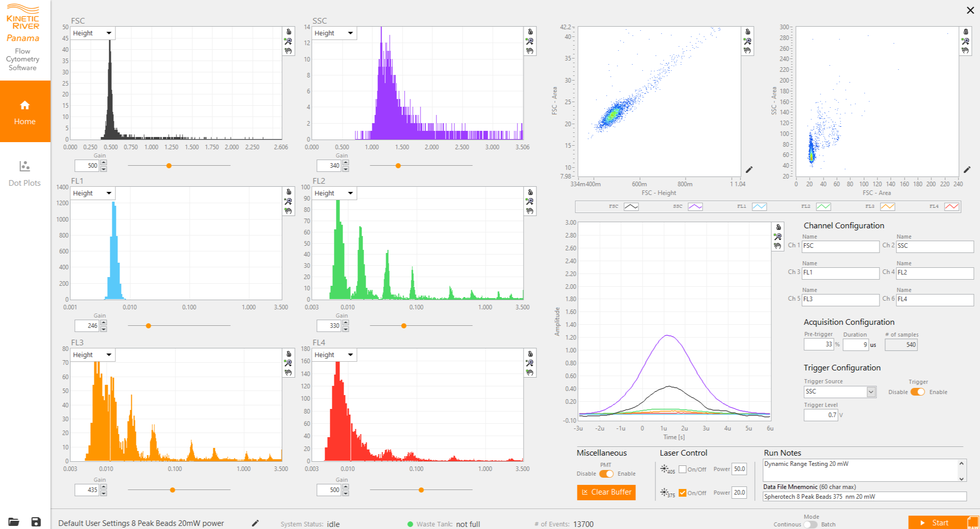Open the folder icon to load settings
This screenshot has width=980, height=529.
pyautogui.click(x=14, y=522)
